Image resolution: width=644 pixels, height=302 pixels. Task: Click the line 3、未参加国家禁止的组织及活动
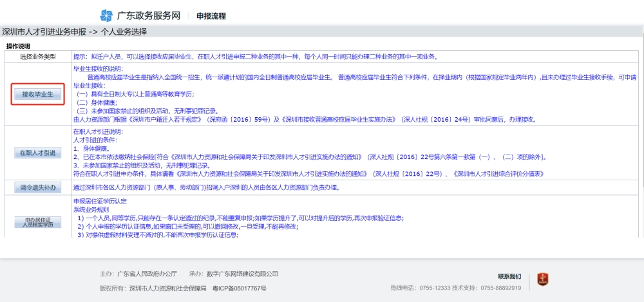click(x=142, y=165)
